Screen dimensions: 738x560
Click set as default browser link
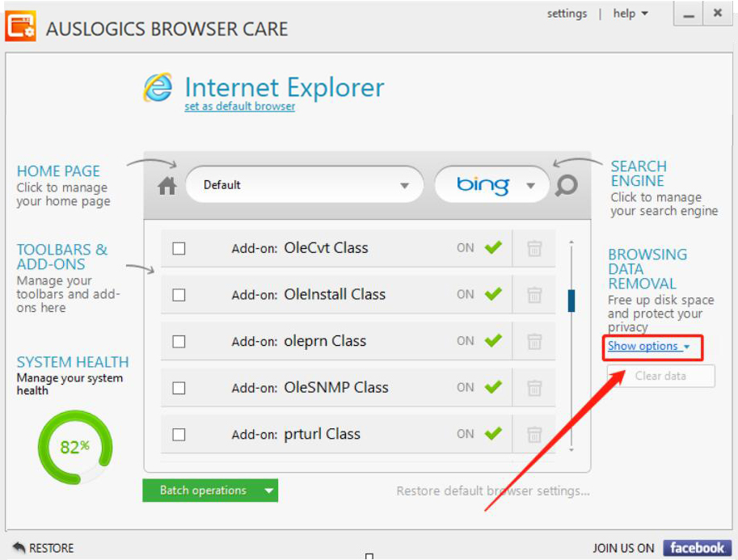239,107
